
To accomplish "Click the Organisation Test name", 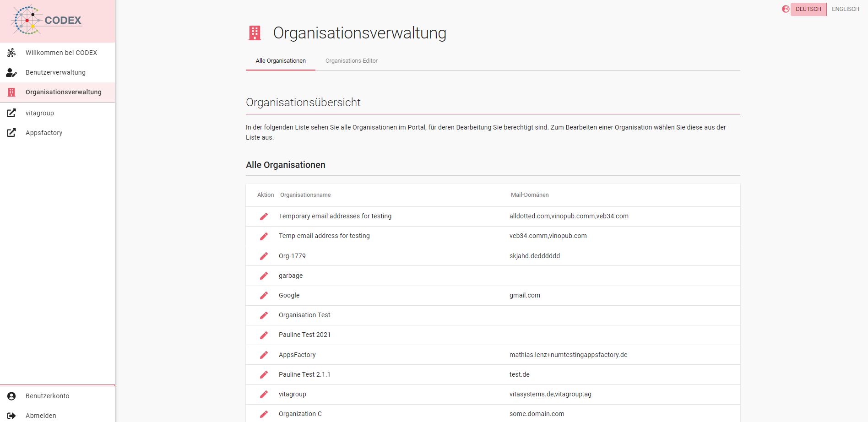I will tap(304, 315).
